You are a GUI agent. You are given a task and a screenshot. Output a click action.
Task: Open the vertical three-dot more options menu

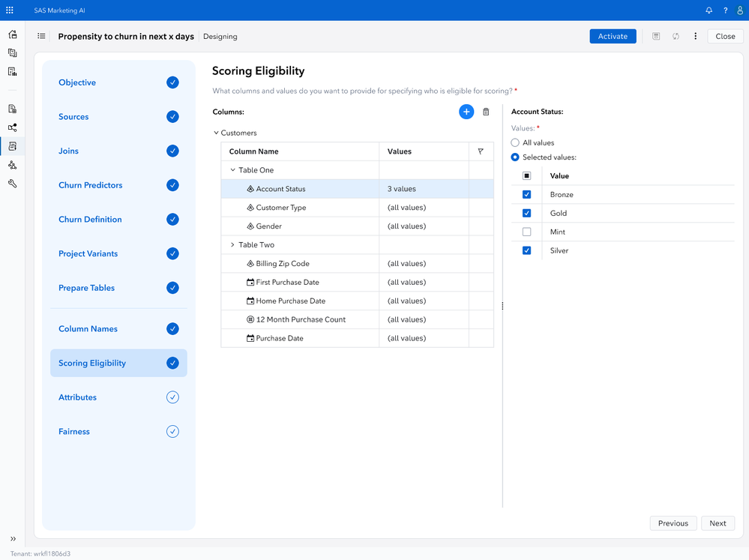point(694,36)
